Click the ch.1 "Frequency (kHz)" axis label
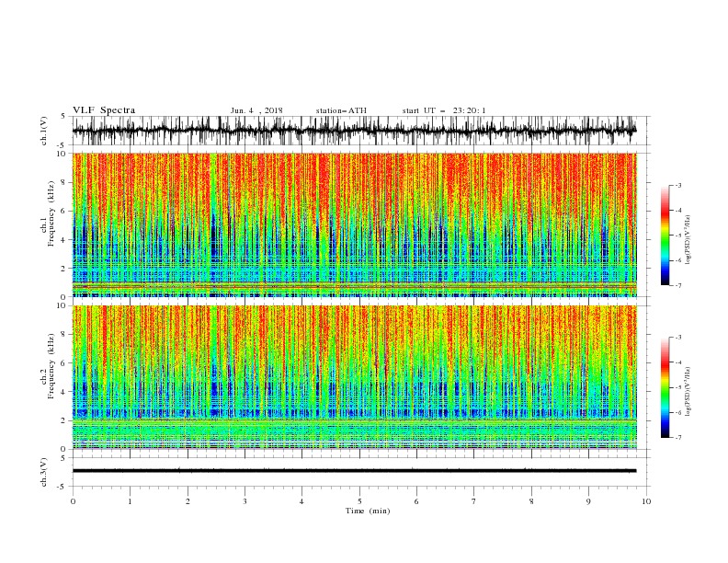Viewport: 728px width, 563px height. pos(51,213)
